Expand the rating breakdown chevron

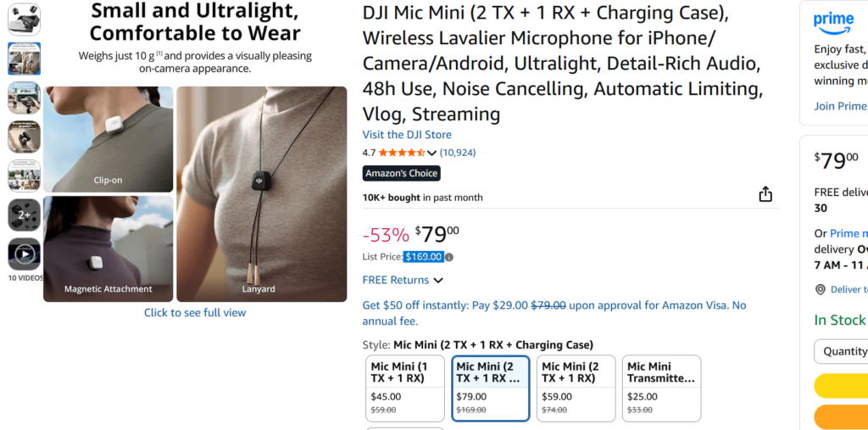432,154
